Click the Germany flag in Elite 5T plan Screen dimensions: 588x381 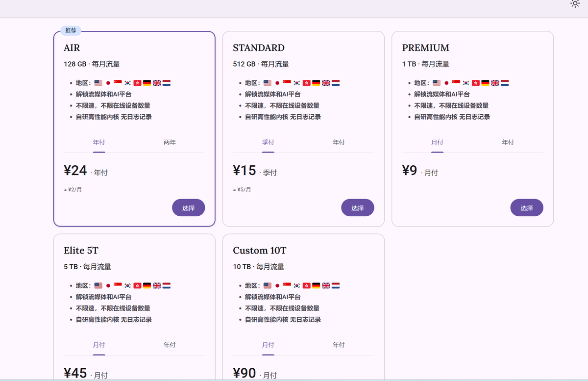click(147, 285)
